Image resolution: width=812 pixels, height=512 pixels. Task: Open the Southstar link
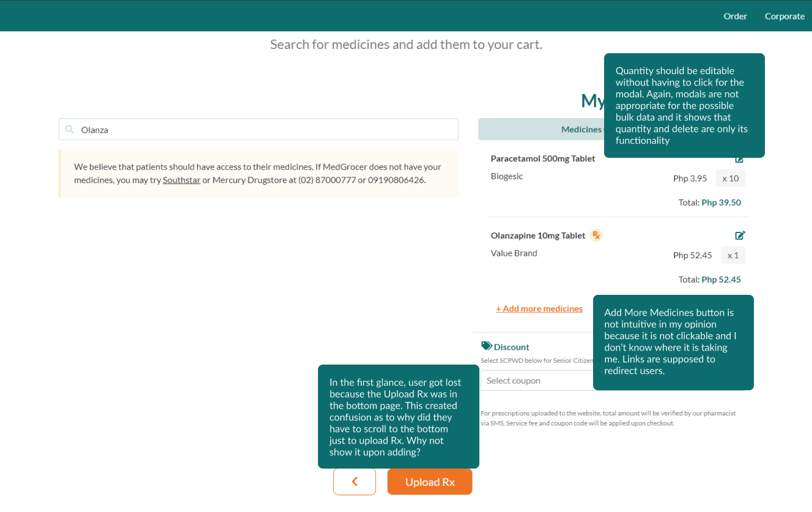coord(182,180)
